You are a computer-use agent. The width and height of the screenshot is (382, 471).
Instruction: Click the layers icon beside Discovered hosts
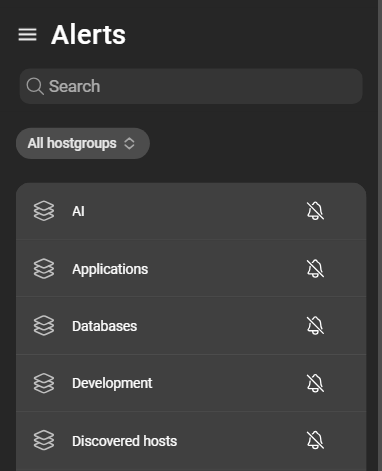click(44, 440)
